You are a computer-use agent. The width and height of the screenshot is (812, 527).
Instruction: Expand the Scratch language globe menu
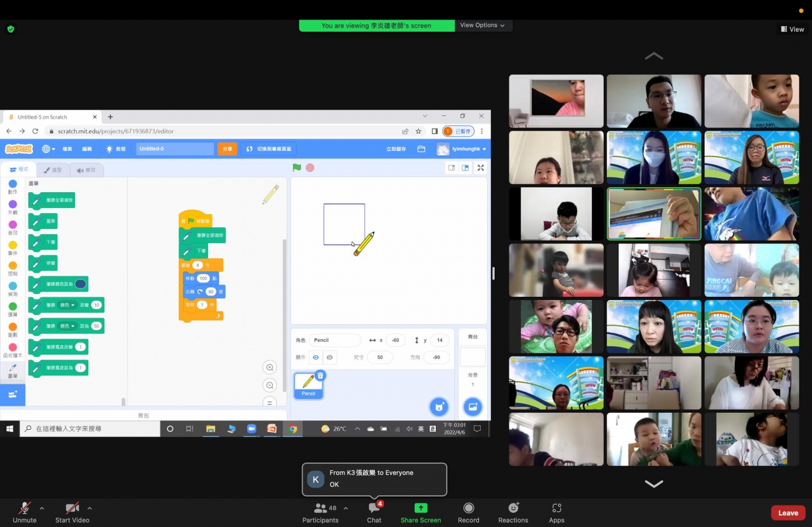pyautogui.click(x=48, y=149)
